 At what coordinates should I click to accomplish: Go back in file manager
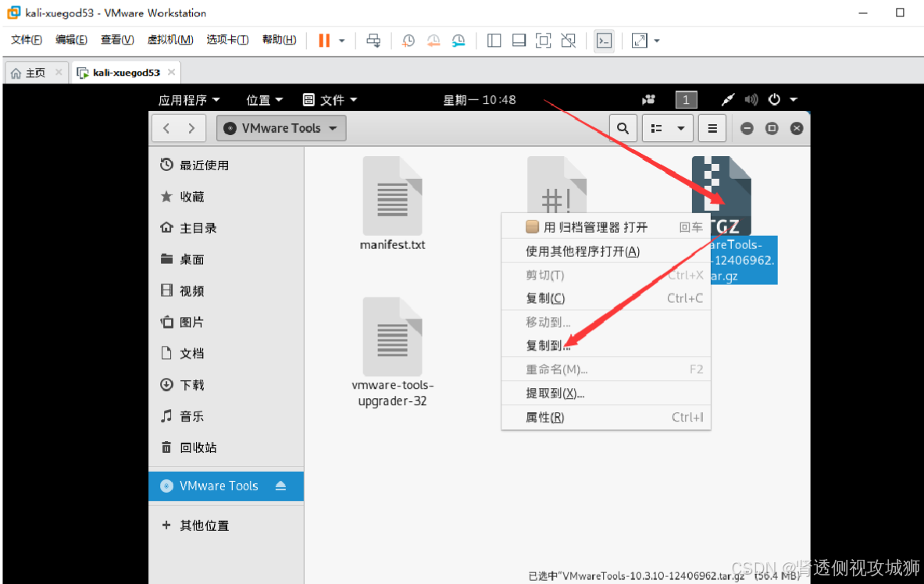(x=166, y=129)
